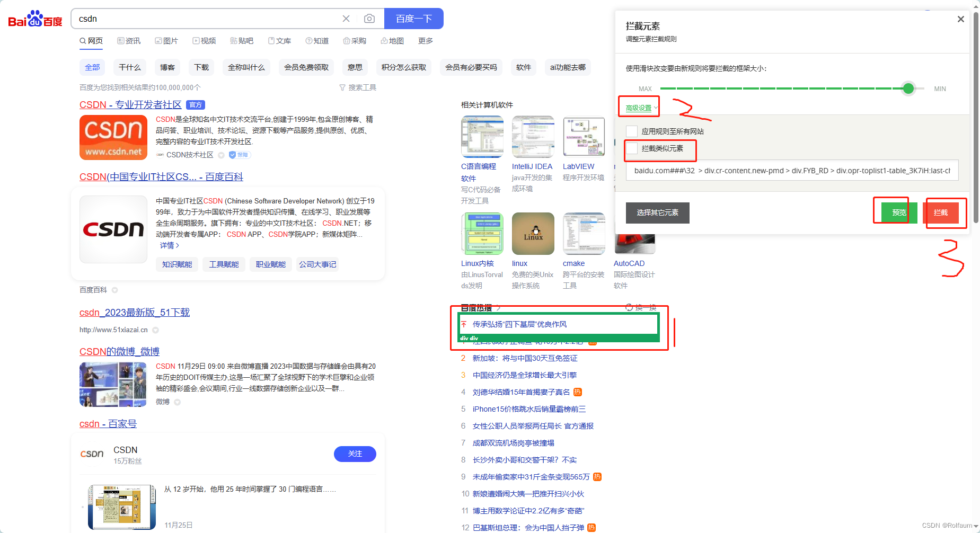Open CSDN - 专业开发者社区 result link
980x533 pixels.
[130, 105]
